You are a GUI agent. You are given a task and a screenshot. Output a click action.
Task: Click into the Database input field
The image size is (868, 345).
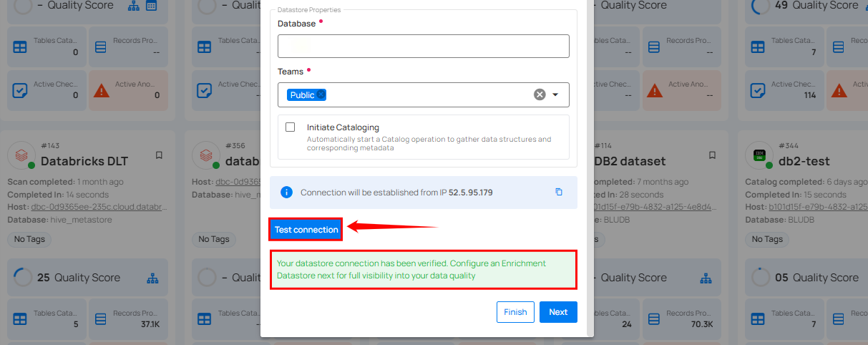tap(424, 46)
